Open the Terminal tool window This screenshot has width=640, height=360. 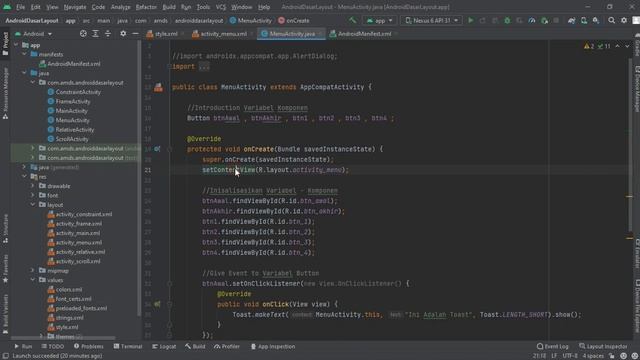point(128,346)
